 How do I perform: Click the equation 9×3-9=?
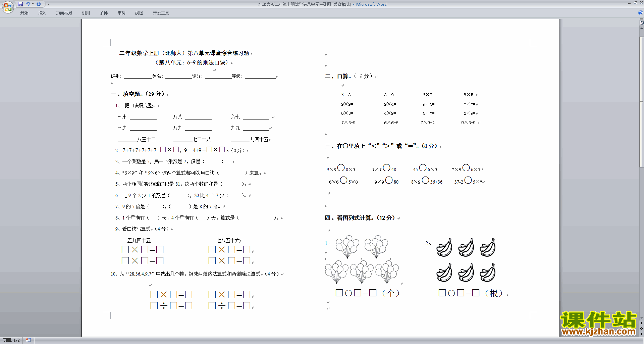pyautogui.click(x=469, y=123)
